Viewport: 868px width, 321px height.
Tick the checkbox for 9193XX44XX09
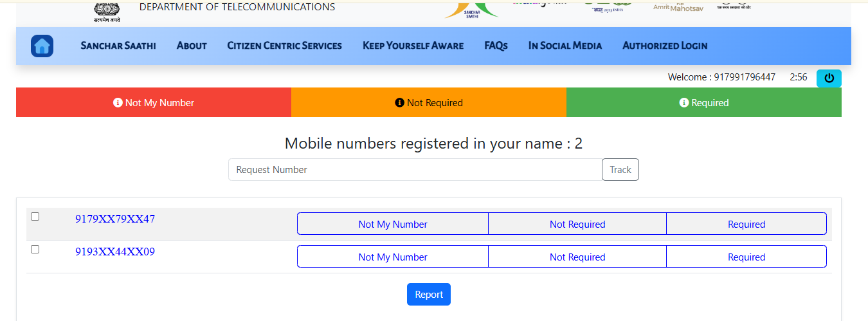coord(35,250)
